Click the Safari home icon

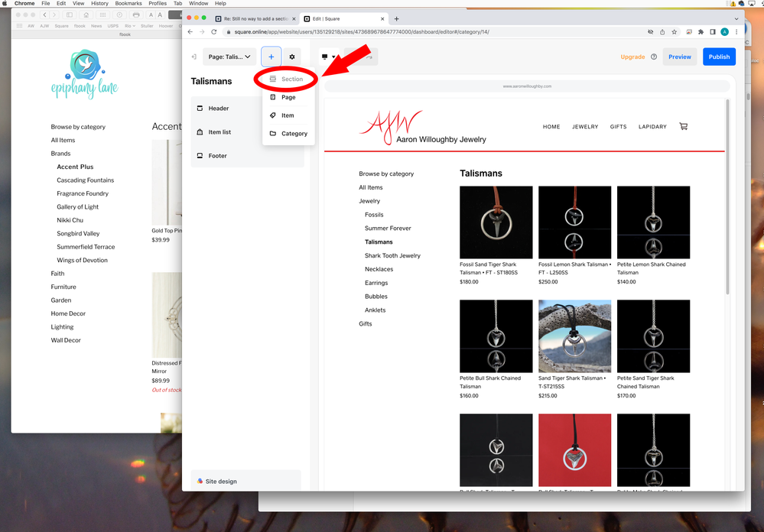[x=86, y=15]
